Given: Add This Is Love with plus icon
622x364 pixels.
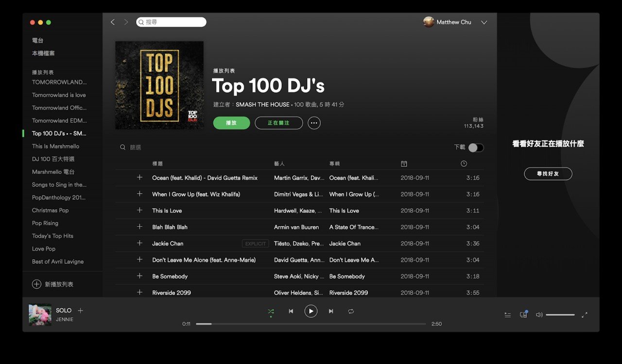Looking at the screenshot, I should pos(139,210).
